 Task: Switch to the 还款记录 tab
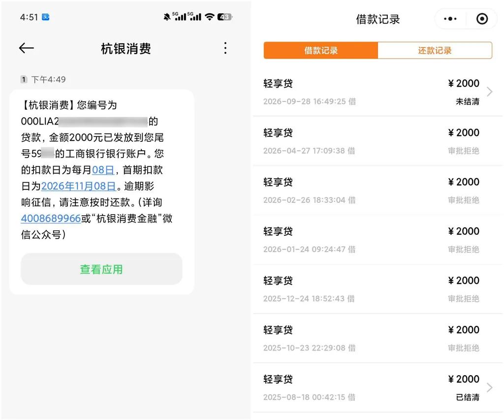click(x=435, y=51)
